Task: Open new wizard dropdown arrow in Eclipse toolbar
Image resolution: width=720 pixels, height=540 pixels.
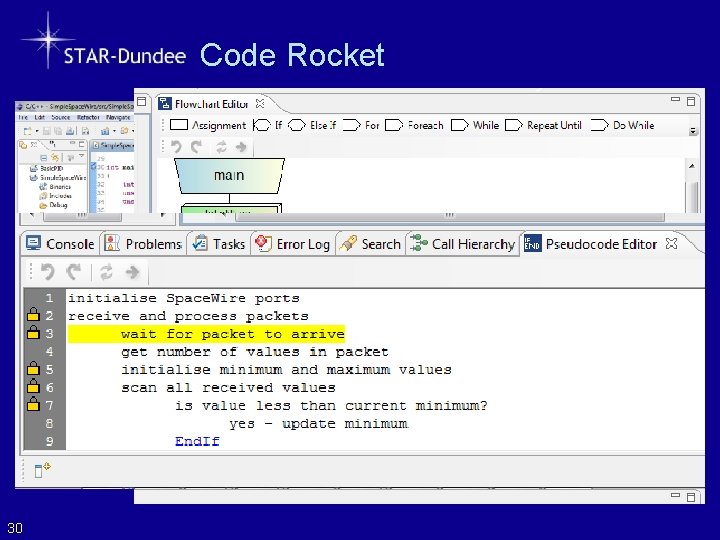Action: coord(37,131)
